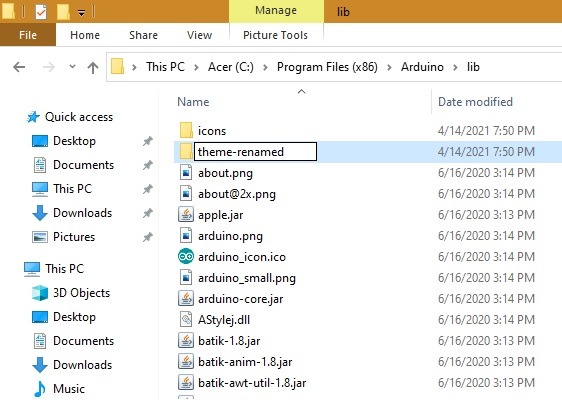Viewport: 562px width, 405px height.
Task: Select the Picture Tools tab
Action: pos(275,35)
